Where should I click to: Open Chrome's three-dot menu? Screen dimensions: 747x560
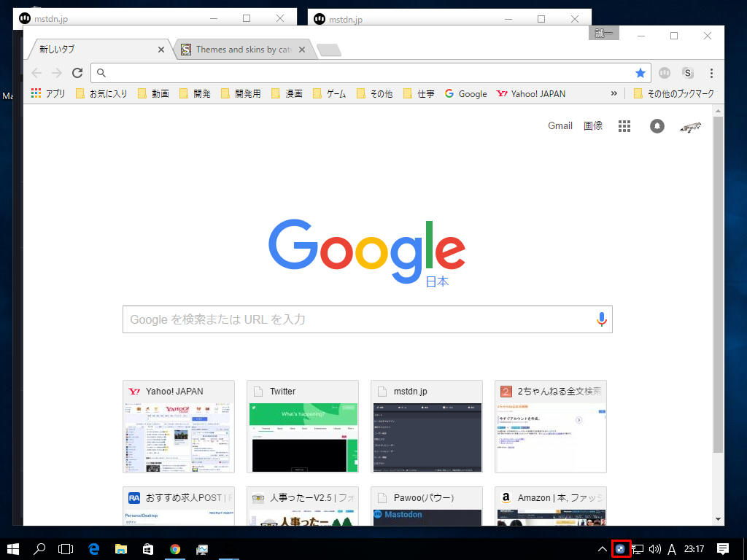coord(711,73)
